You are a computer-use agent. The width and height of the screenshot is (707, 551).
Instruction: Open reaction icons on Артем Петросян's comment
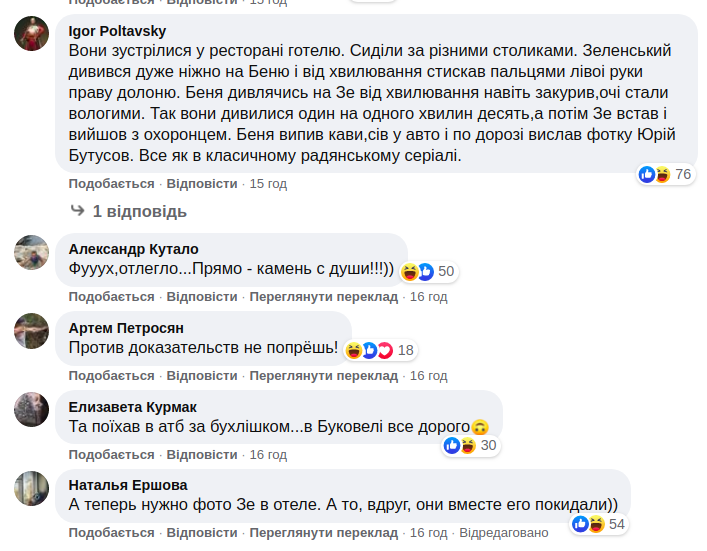tap(380, 350)
